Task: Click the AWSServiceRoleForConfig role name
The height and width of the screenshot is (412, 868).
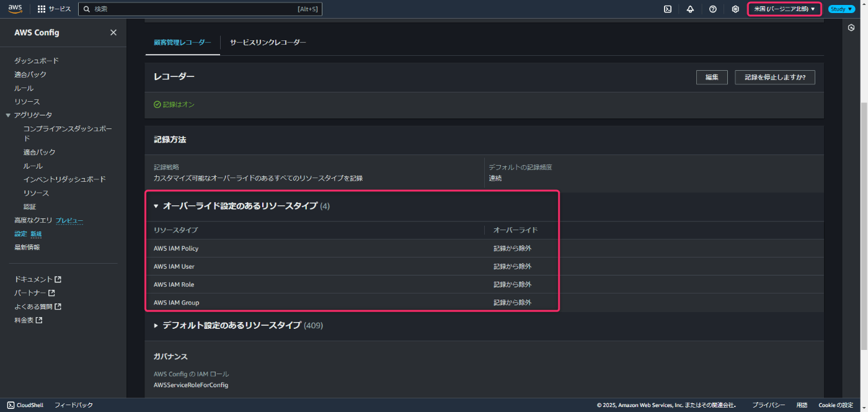Action: tap(191, 385)
